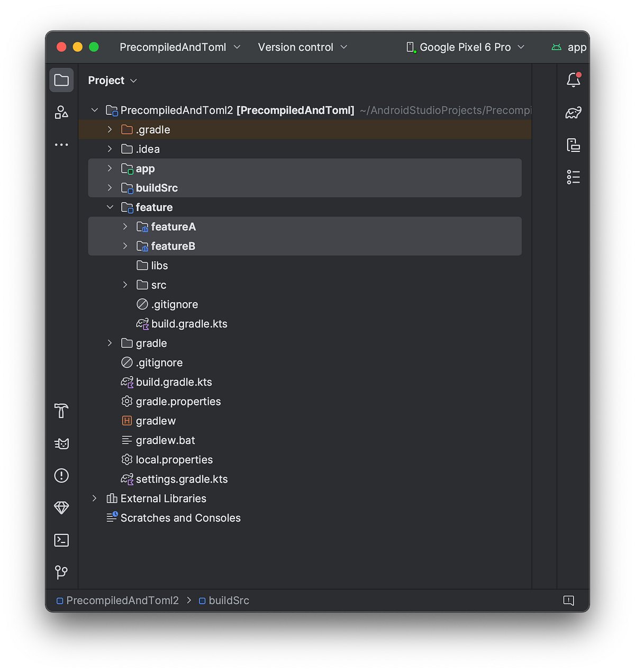Open the Project tool window folder icon
Viewport: 635px width, 672px height.
pyautogui.click(x=61, y=80)
